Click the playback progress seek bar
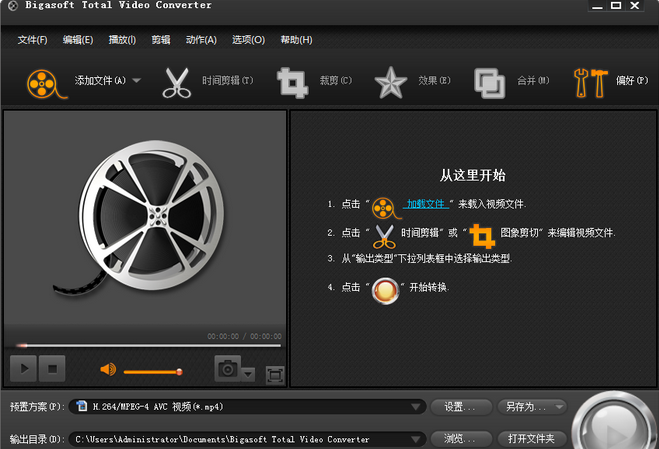Screen dimensions: 659x449 click(x=148, y=346)
